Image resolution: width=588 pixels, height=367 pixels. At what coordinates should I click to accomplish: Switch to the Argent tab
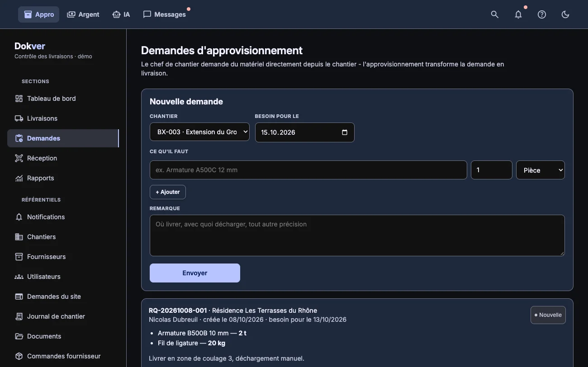point(83,14)
